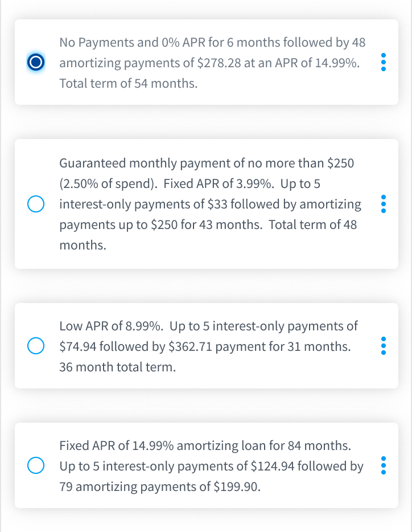Click the "$74.94 followed by $362.71 payment" line
Image resolution: width=412 pixels, height=532 pixels.
click(x=205, y=346)
